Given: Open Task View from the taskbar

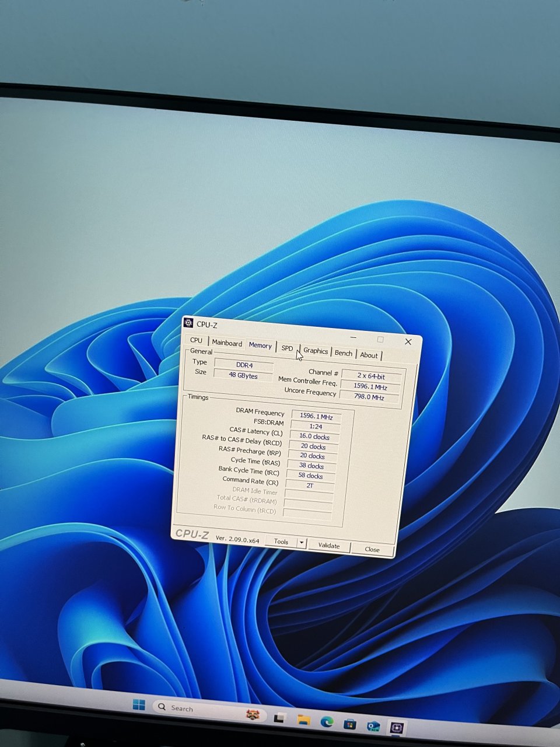Looking at the screenshot, I should [x=279, y=718].
